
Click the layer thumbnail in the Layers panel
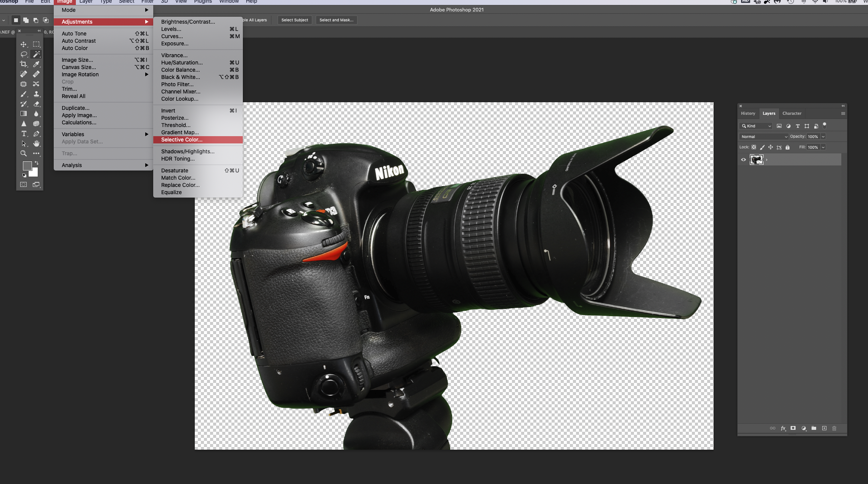point(756,160)
